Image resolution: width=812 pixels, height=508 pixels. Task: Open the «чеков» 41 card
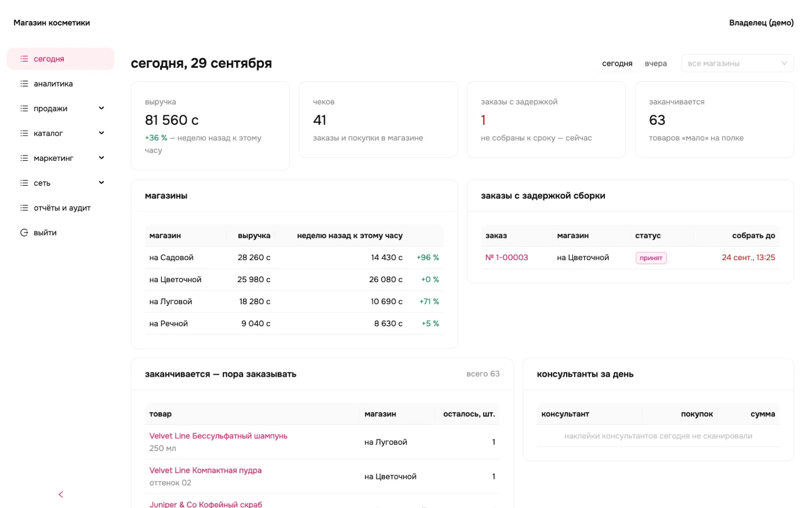(378, 120)
